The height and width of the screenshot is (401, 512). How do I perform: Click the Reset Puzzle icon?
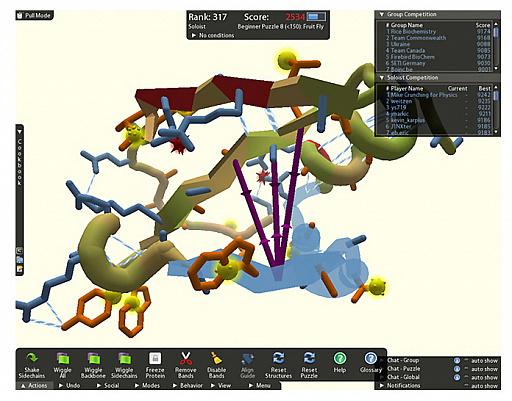pyautogui.click(x=309, y=358)
